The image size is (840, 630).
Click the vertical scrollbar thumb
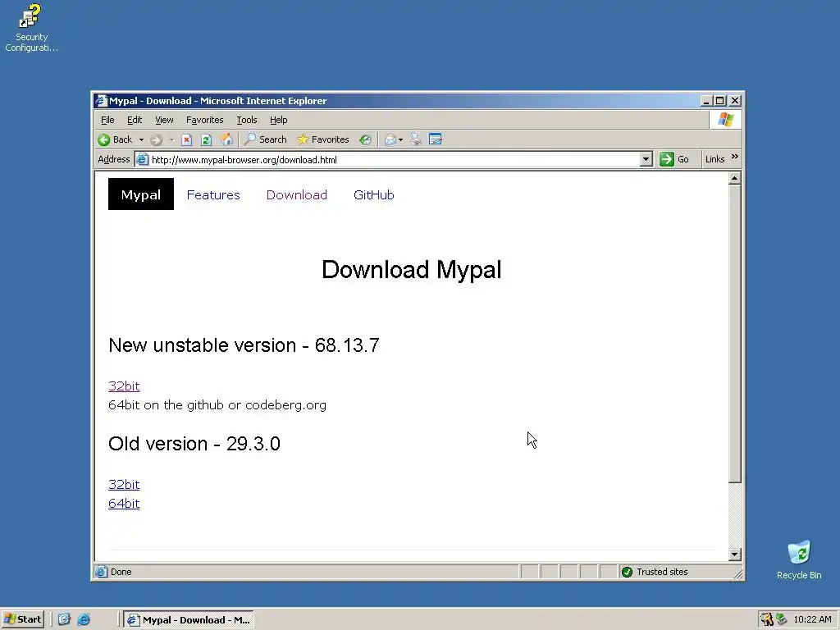coord(735,334)
